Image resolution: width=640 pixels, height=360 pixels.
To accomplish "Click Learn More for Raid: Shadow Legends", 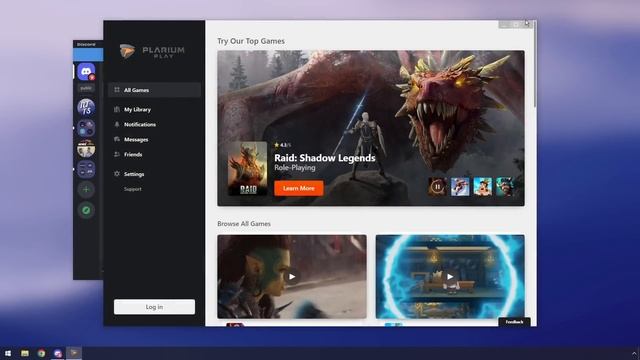I will tap(299, 188).
